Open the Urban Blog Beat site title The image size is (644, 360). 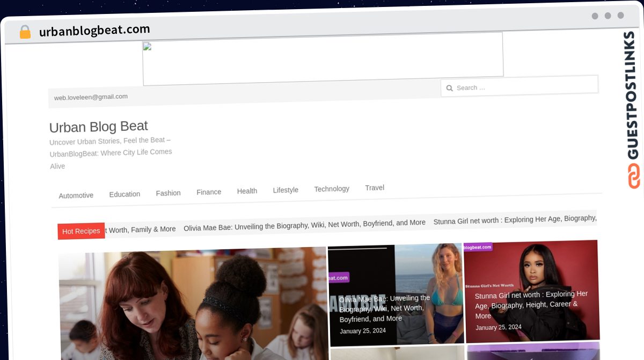click(99, 127)
